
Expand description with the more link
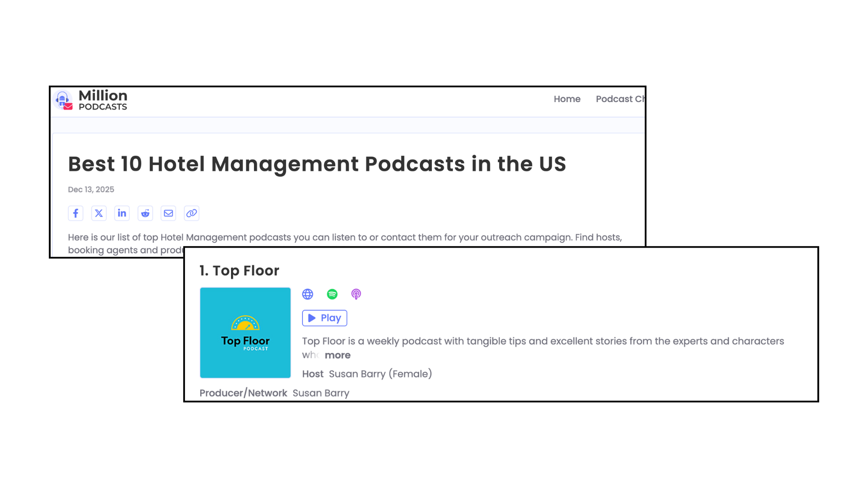coord(337,355)
